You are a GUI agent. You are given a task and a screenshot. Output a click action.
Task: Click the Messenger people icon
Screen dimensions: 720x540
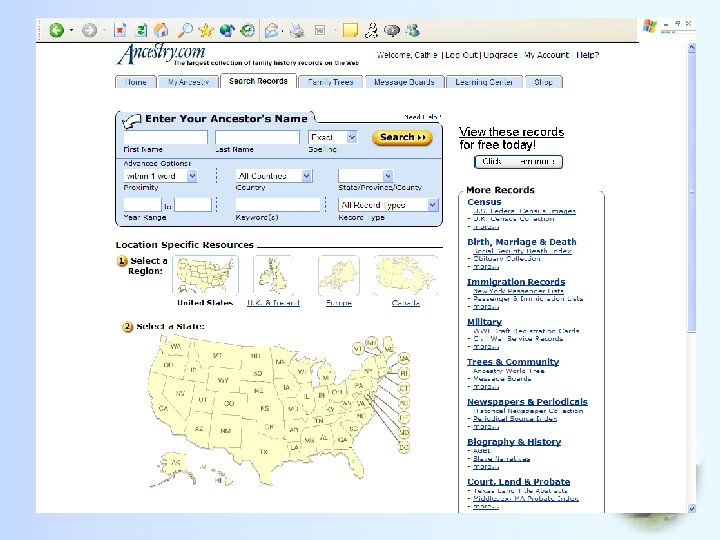[x=413, y=31]
